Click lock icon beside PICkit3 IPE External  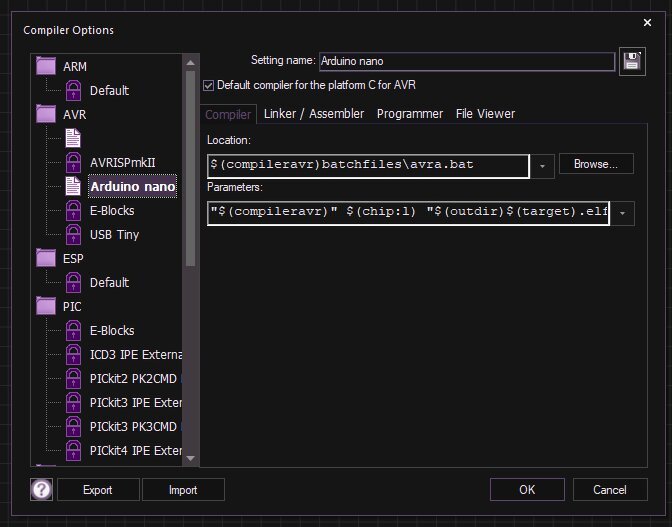tap(73, 402)
